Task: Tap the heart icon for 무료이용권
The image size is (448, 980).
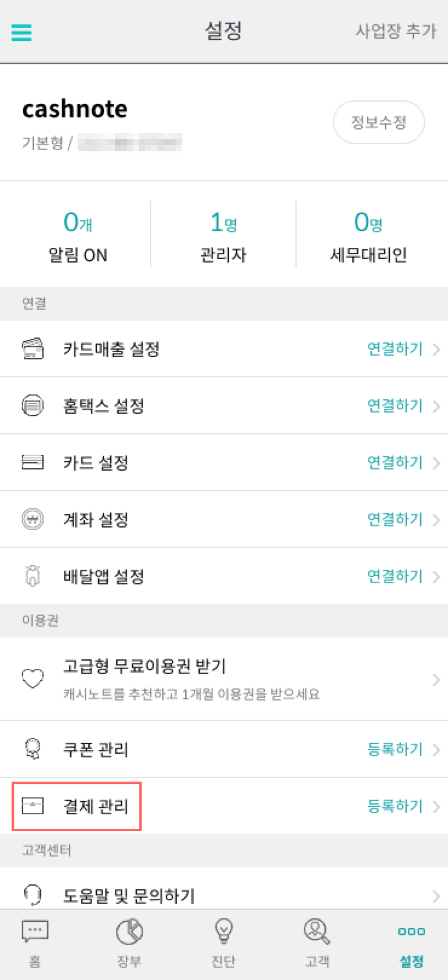Action: click(33, 679)
